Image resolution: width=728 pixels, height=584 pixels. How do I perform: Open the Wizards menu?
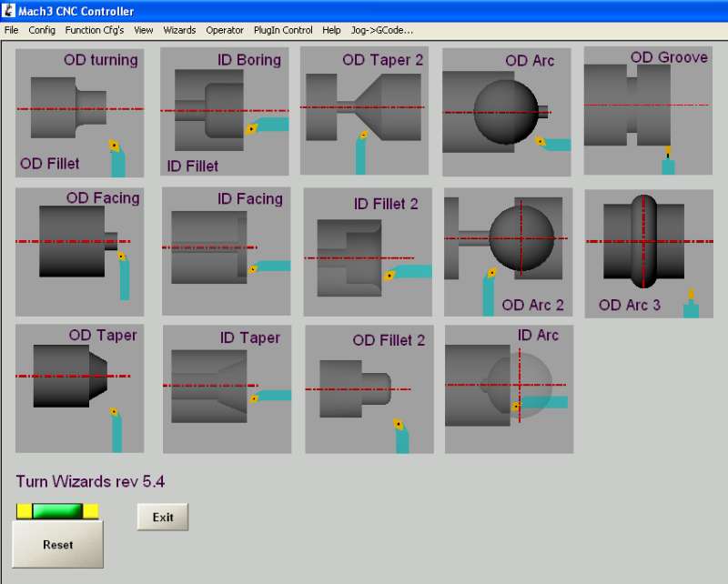pyautogui.click(x=179, y=30)
